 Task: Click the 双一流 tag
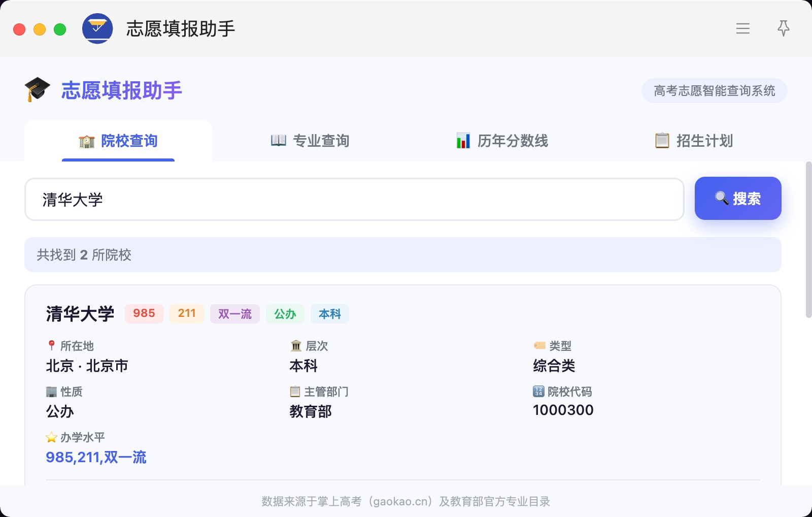[x=235, y=313]
